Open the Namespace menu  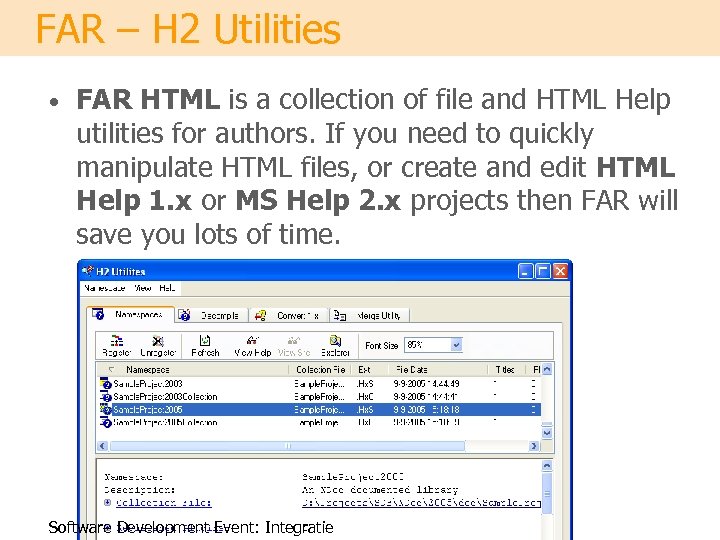pyautogui.click(x=105, y=288)
